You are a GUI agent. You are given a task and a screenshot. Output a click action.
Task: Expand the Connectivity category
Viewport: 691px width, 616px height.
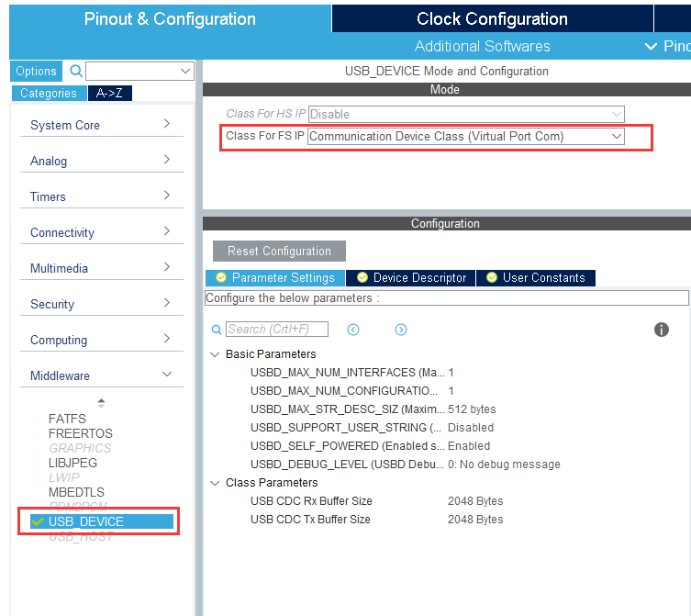(101, 232)
